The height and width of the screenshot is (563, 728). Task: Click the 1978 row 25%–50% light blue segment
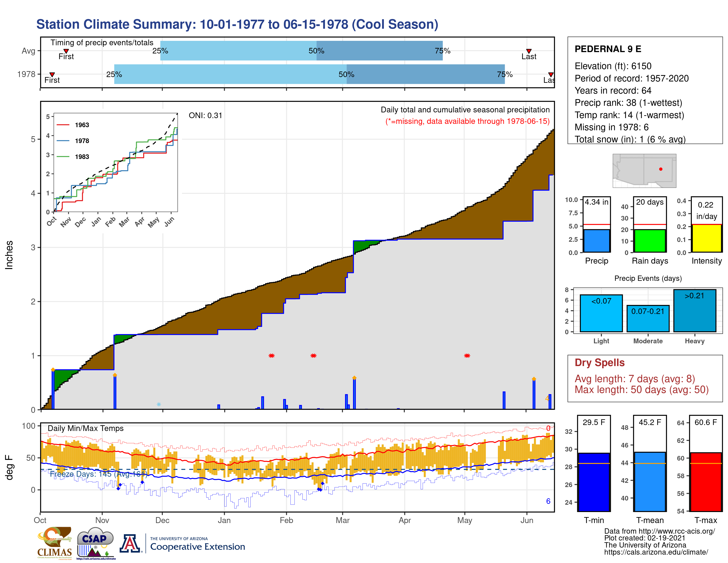pyautogui.click(x=230, y=74)
